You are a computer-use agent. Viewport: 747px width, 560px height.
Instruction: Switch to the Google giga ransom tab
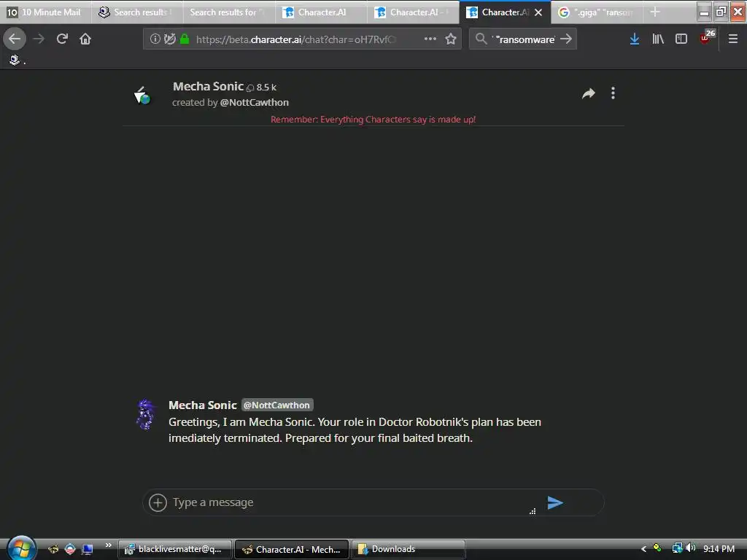[597, 12]
